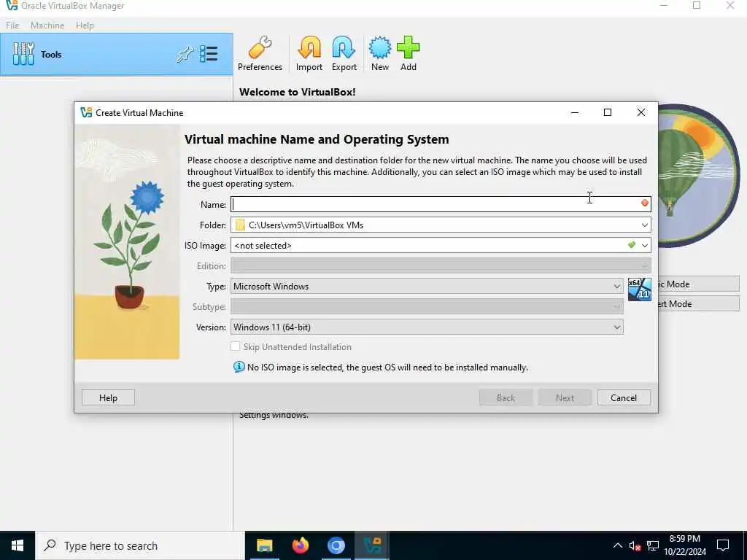Viewport: 747px width, 560px height.
Task: Click the network tray icon
Action: click(653, 545)
